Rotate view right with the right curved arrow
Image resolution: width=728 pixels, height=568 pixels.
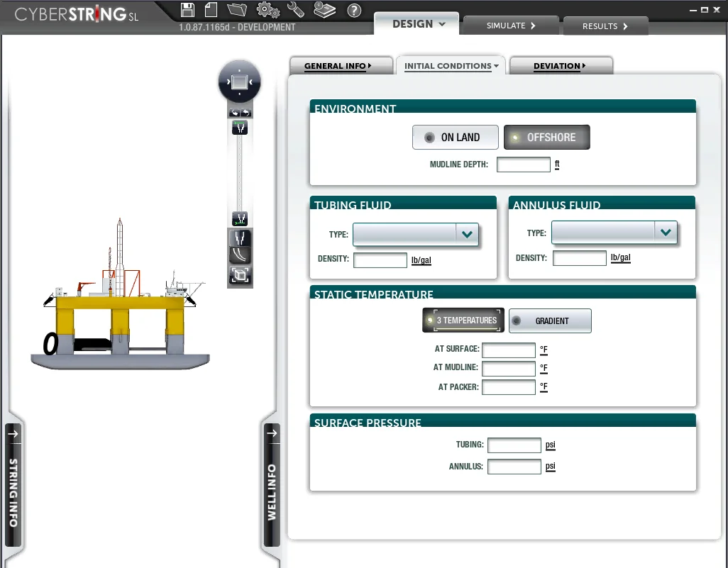[x=246, y=113]
